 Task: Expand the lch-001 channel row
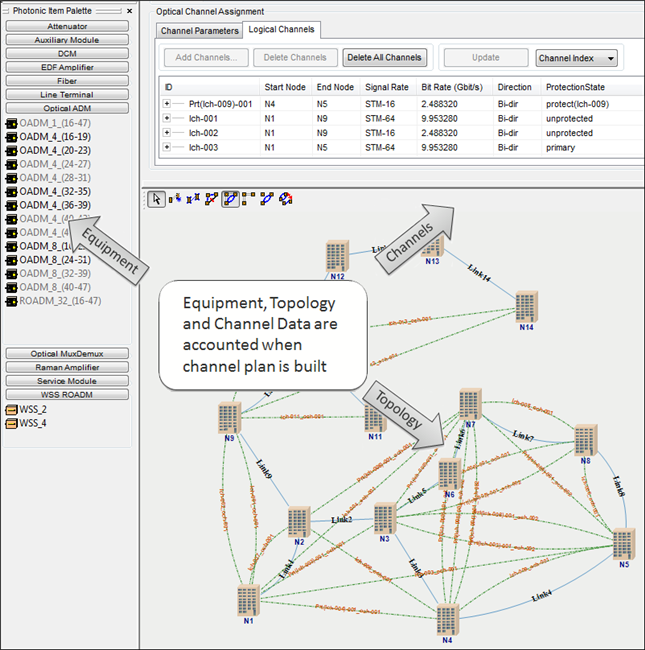click(167, 118)
